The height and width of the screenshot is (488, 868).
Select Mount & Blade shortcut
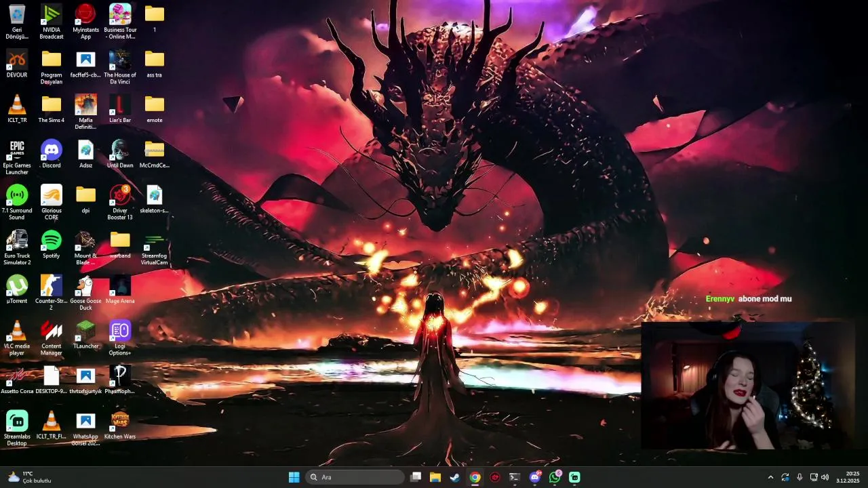pos(85,247)
